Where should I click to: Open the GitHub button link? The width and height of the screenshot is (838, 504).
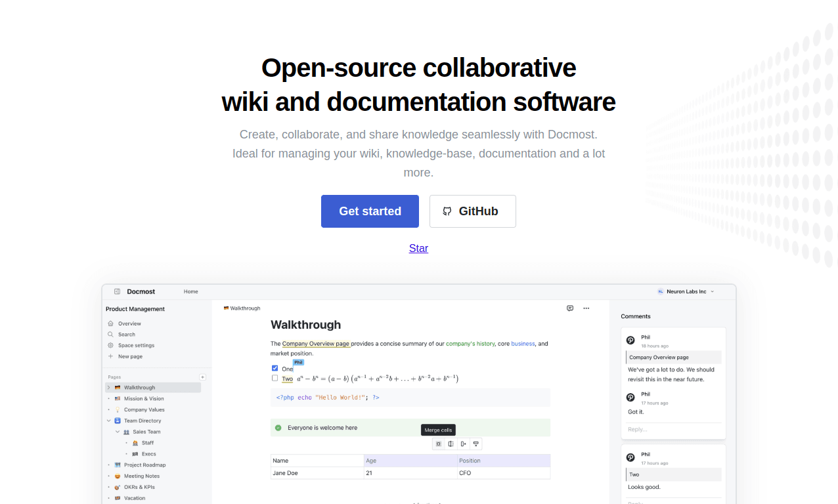(x=473, y=211)
